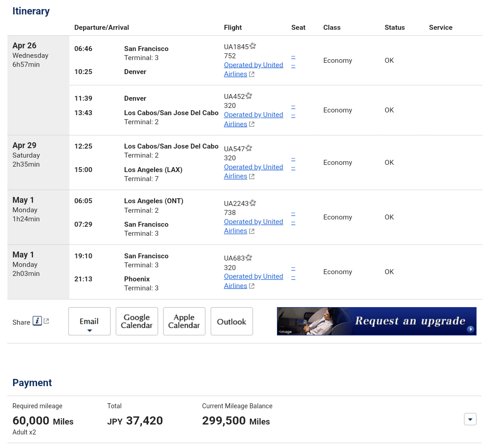Click Star Alliance icon beside flight UA452
The height and width of the screenshot is (448, 488).
point(249,96)
